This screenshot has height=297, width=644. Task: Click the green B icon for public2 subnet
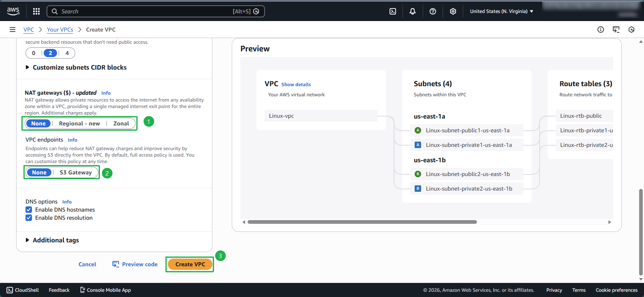(418, 174)
